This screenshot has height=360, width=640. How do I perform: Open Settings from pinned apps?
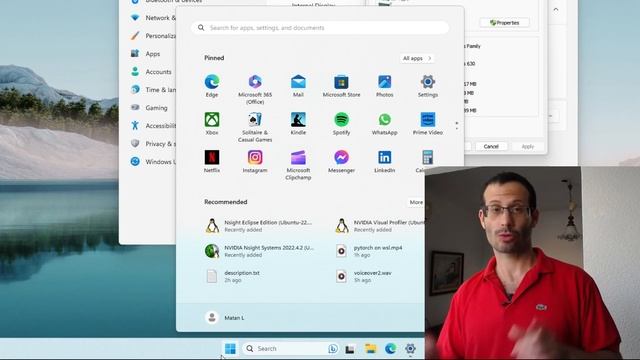coord(428,86)
